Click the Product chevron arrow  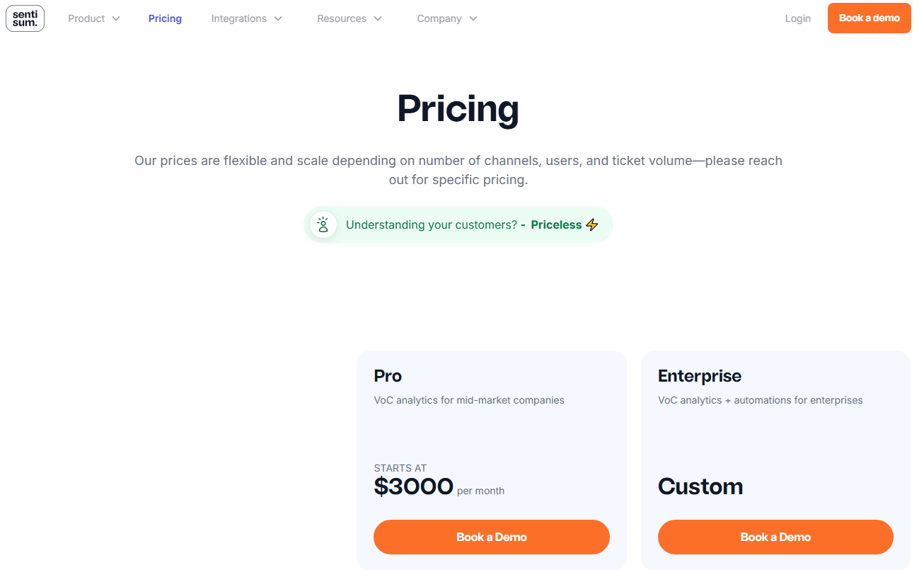(115, 18)
